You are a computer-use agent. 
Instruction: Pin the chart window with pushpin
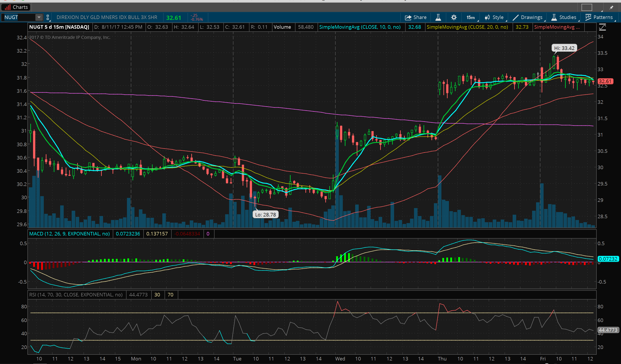tap(611, 7)
